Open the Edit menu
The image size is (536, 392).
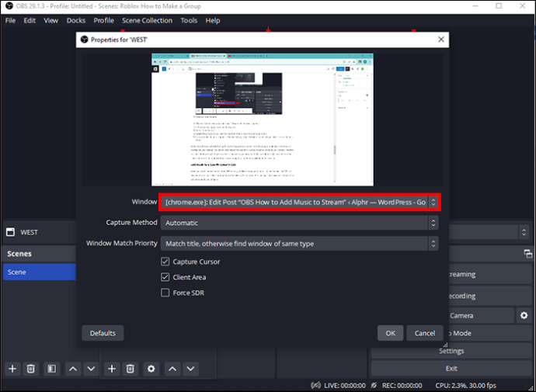click(30, 20)
